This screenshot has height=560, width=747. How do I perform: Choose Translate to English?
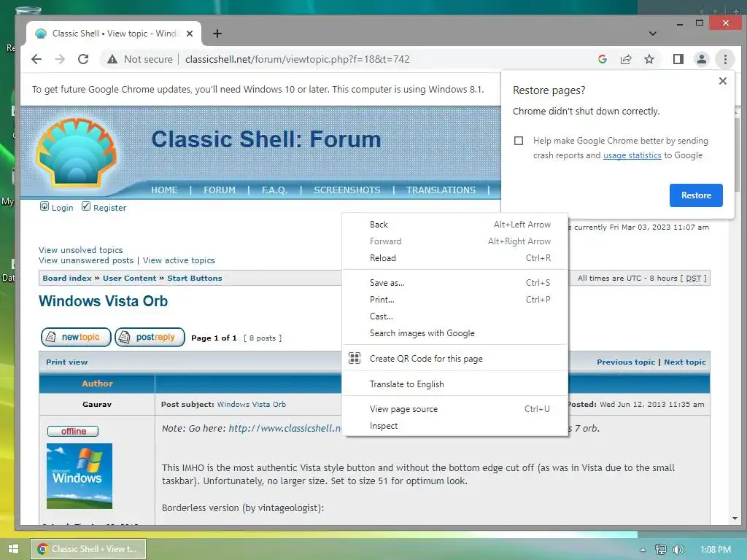click(x=455, y=384)
